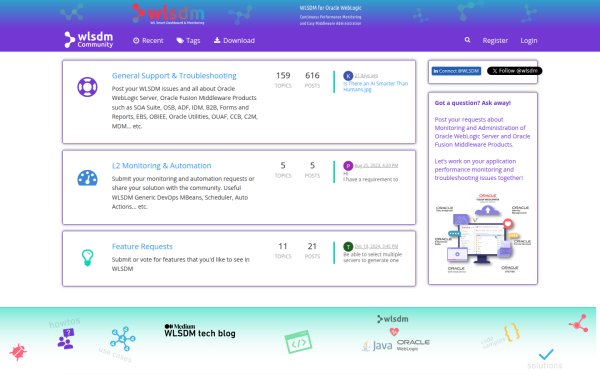600x375 pixels.
Task: Click user avatar P in L2 Monitoring row
Action: click(348, 166)
